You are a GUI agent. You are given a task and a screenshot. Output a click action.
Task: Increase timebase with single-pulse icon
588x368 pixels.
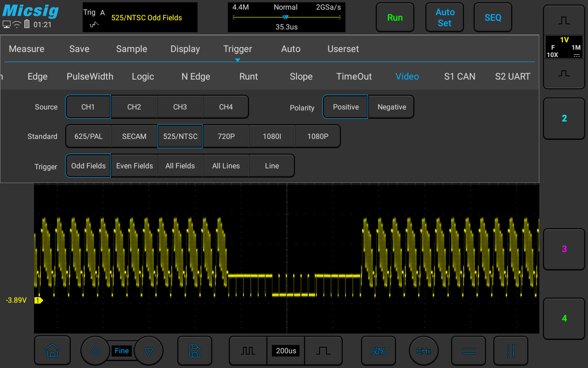click(x=323, y=351)
